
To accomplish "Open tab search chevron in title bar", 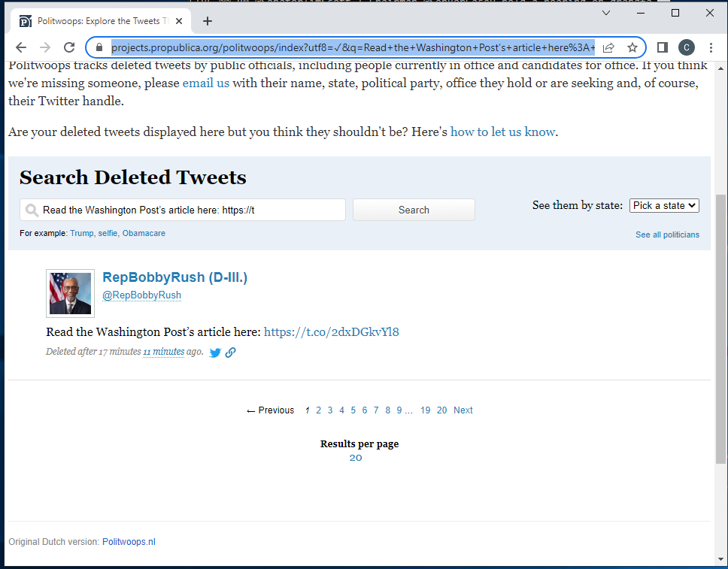I will tap(606, 13).
